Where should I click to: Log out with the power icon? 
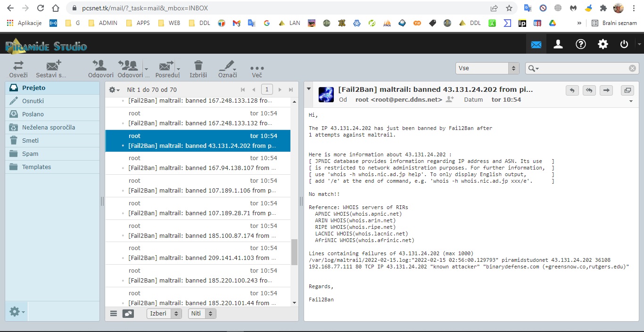click(x=624, y=44)
